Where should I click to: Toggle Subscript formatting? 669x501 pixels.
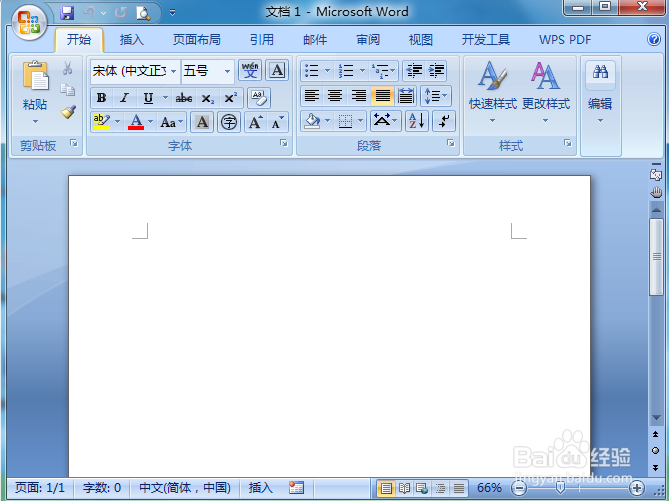208,98
